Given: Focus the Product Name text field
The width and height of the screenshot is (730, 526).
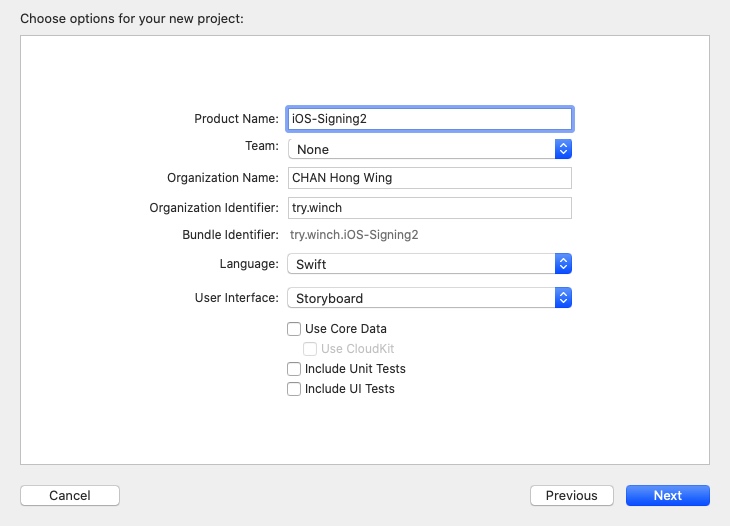Looking at the screenshot, I should (430, 119).
